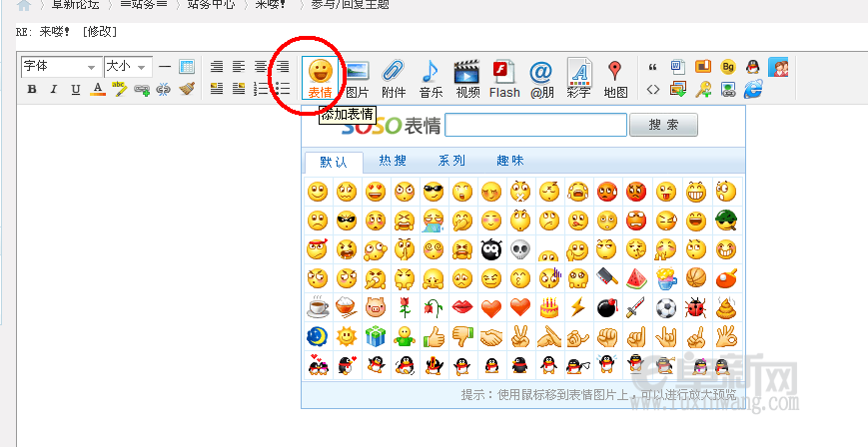Click the 附件 paperclip attachment icon
This screenshot has width=868, height=447.
pos(394,78)
